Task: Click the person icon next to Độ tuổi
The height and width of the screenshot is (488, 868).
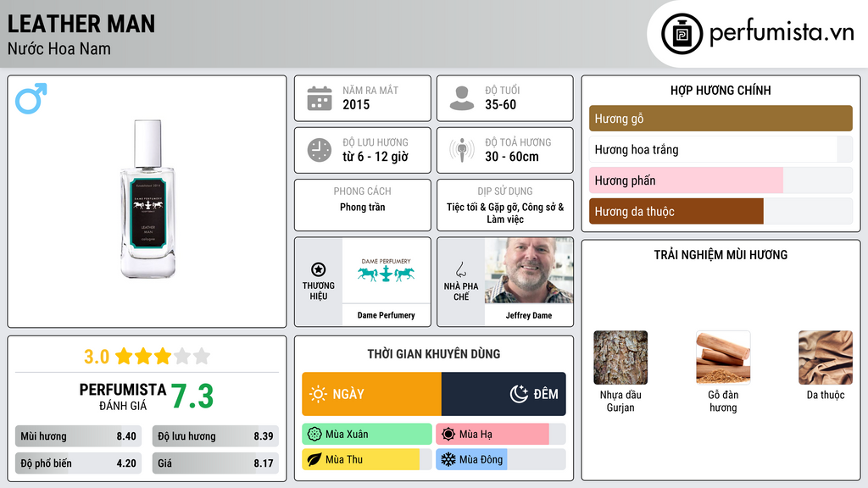Action: tap(462, 98)
